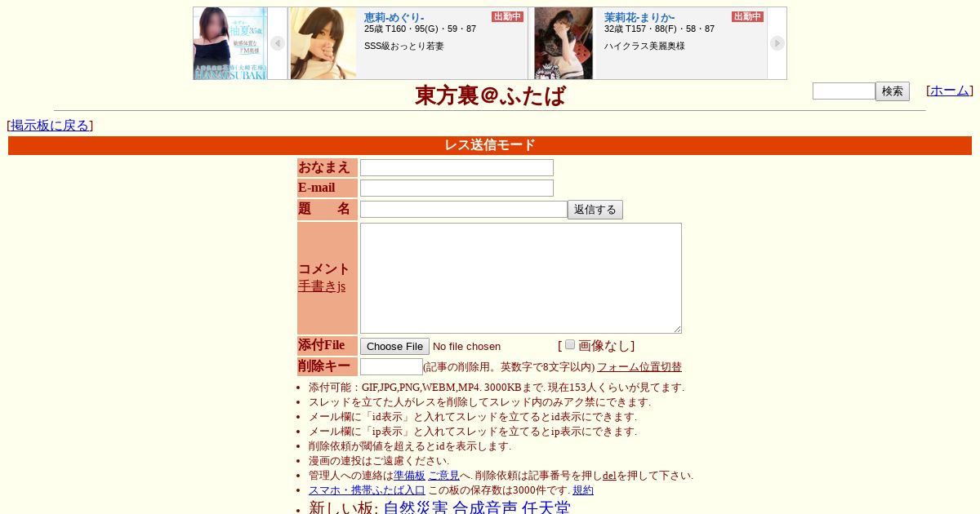The height and width of the screenshot is (514, 980).
Task: Click the 出勤中 badge on 恵莉 card
Action: click(x=507, y=16)
